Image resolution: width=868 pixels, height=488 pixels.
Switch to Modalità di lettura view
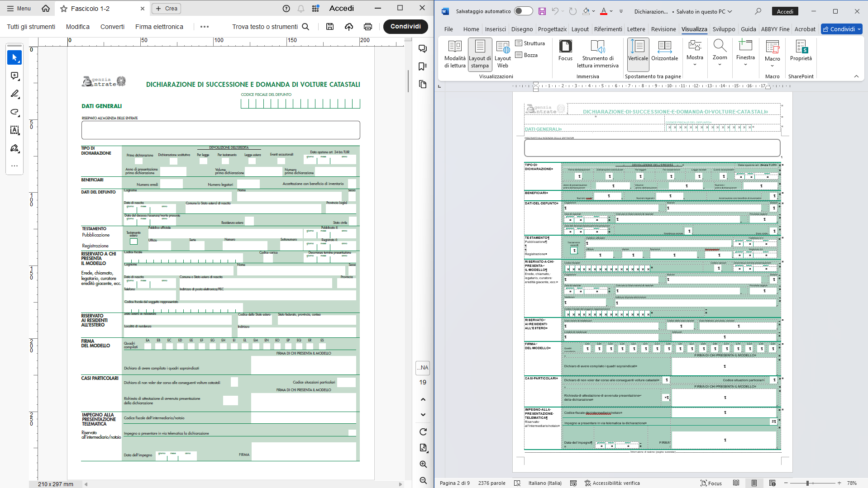[x=455, y=54]
